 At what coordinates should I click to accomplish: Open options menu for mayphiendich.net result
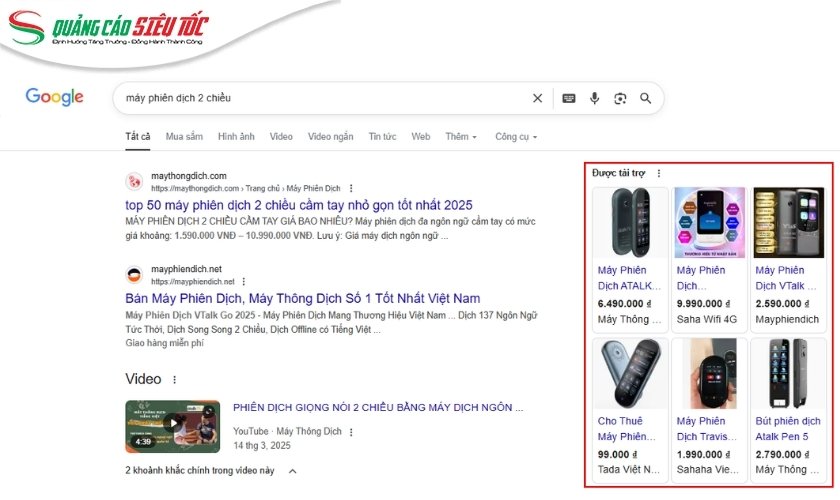coord(244,281)
